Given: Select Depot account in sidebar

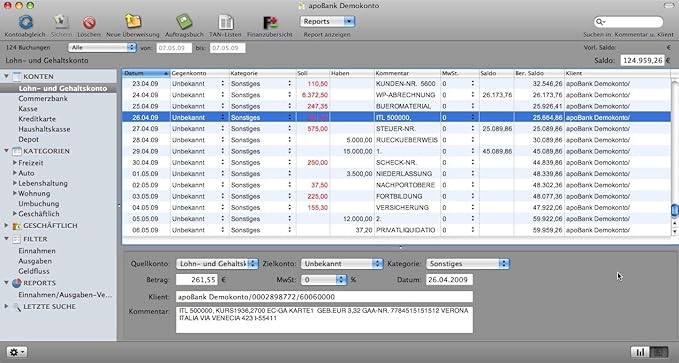Looking at the screenshot, I should click(29, 139).
